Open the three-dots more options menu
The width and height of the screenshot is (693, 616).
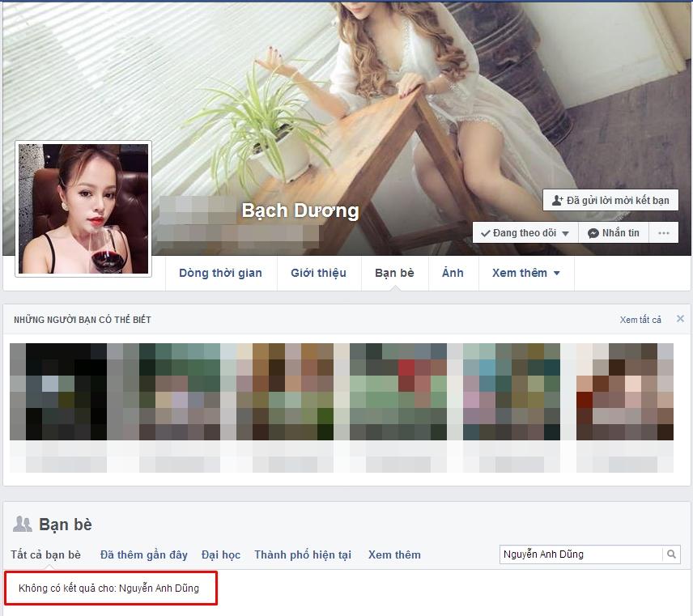coord(664,233)
